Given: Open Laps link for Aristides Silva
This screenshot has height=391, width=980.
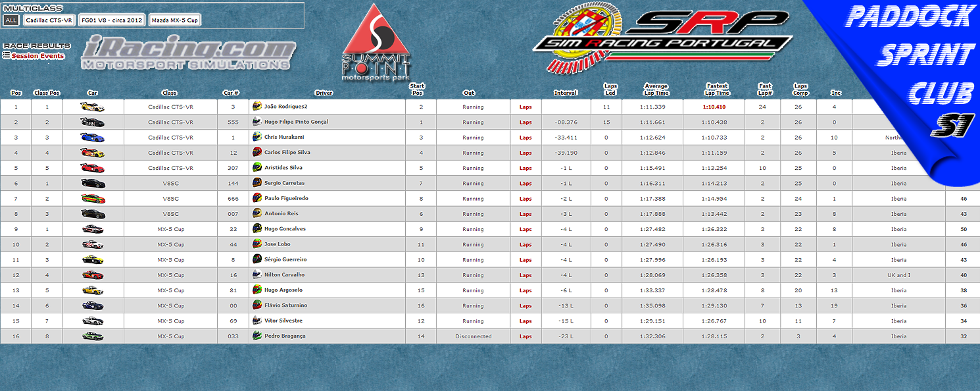Looking at the screenshot, I should coord(526,168).
